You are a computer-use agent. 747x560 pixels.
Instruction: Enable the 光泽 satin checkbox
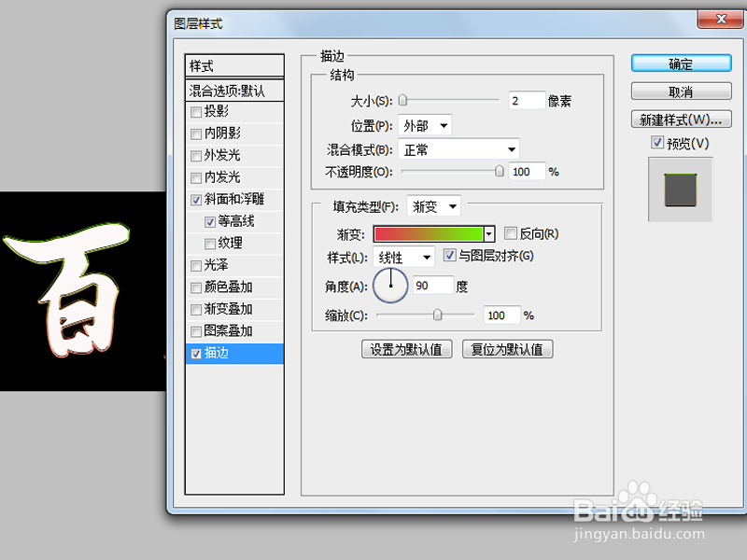tap(195, 266)
